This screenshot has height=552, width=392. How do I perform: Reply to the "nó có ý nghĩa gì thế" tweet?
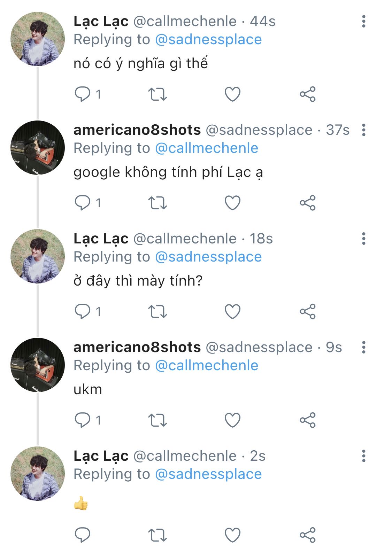pos(83,94)
